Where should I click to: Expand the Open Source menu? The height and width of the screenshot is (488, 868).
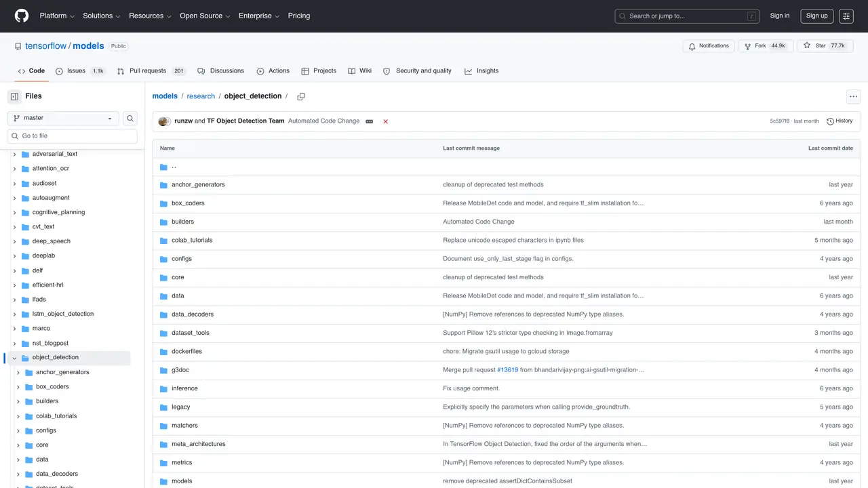[205, 16]
